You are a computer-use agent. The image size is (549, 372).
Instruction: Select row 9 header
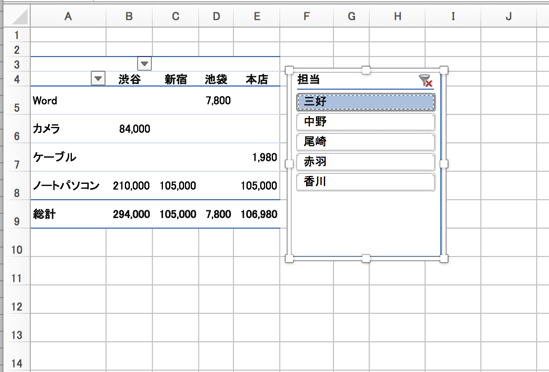pos(17,214)
